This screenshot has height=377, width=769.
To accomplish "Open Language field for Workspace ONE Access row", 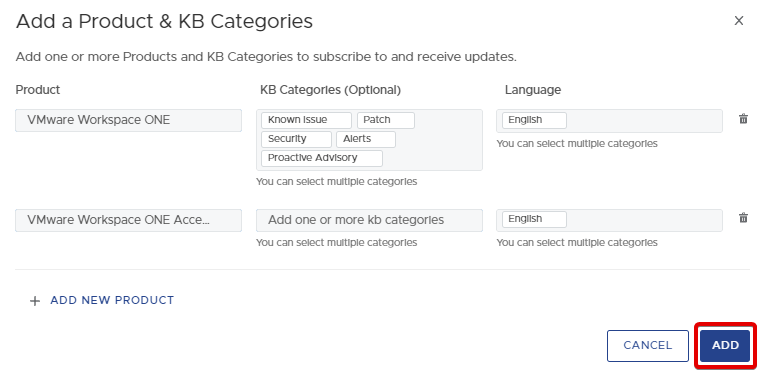I will click(609, 220).
